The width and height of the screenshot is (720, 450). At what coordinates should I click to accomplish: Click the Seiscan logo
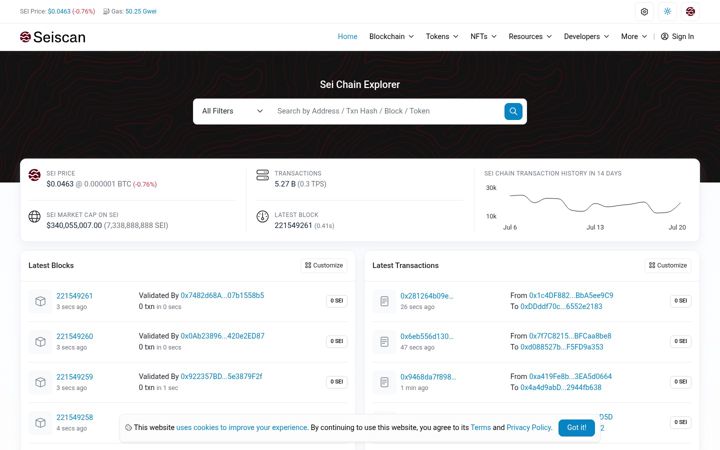point(52,37)
